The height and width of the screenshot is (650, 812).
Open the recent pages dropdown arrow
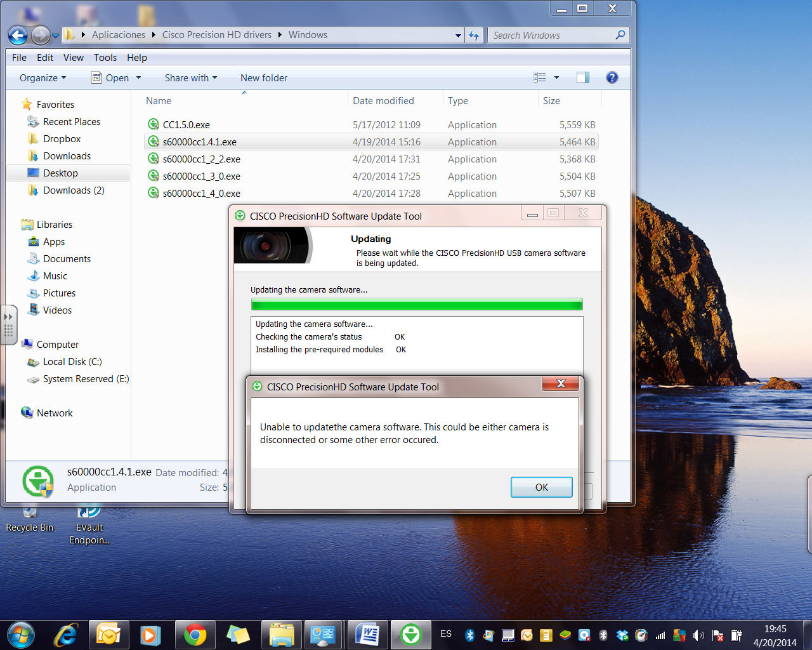pyautogui.click(x=56, y=36)
